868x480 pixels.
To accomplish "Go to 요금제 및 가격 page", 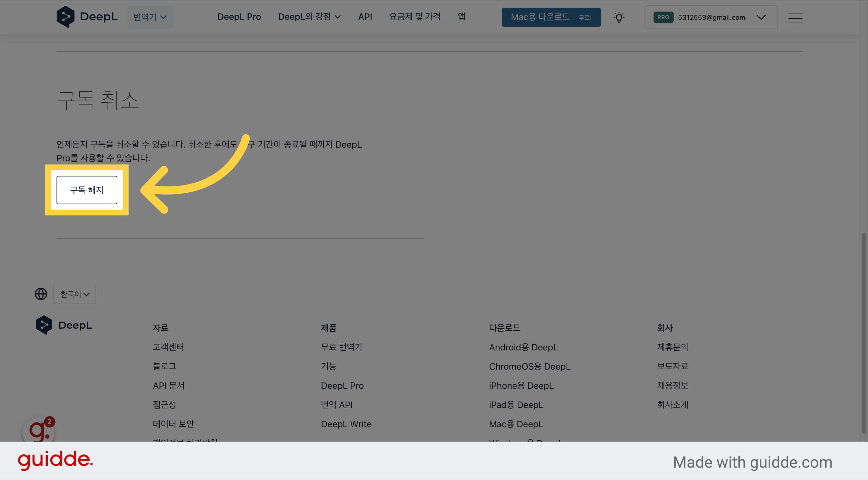I will coord(415,17).
